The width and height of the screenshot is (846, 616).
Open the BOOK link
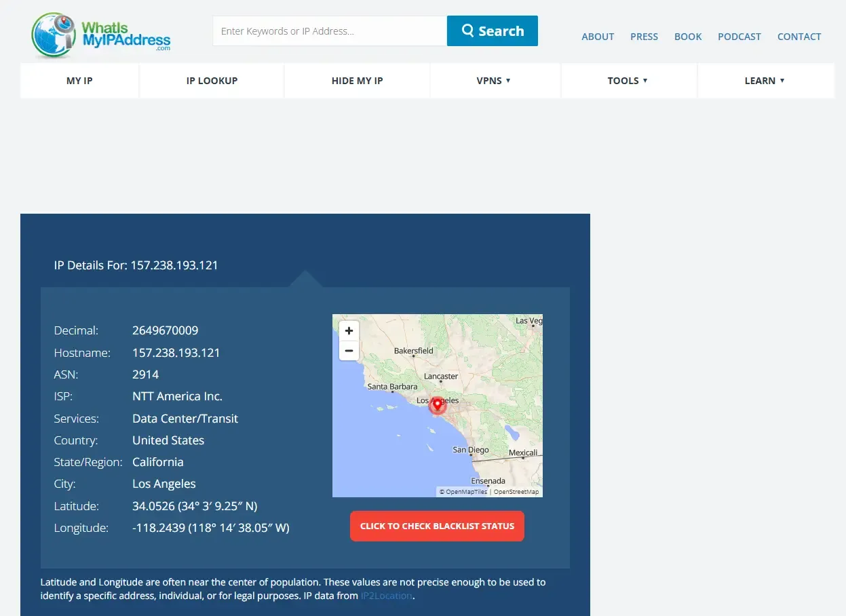(688, 37)
